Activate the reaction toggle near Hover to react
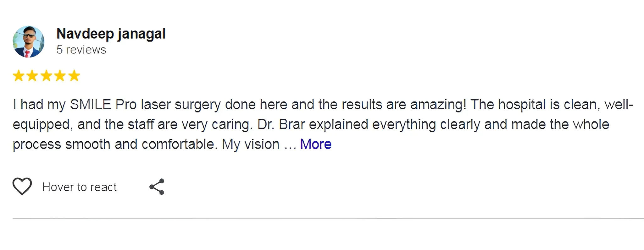 tap(21, 186)
